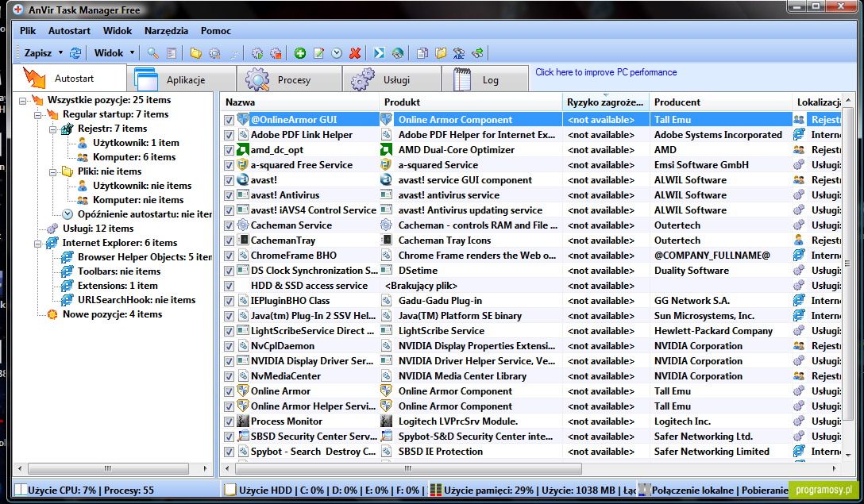Select Browser Helper Objects tree item

(x=145, y=257)
